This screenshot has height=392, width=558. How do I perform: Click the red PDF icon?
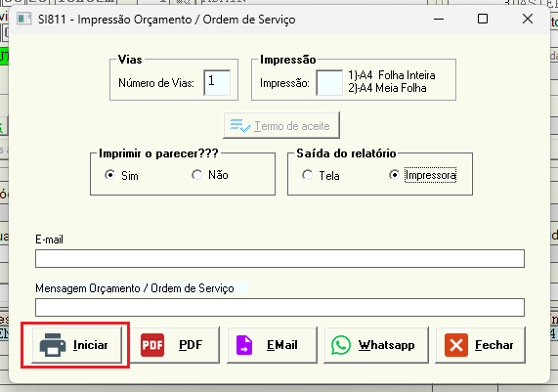coord(152,345)
